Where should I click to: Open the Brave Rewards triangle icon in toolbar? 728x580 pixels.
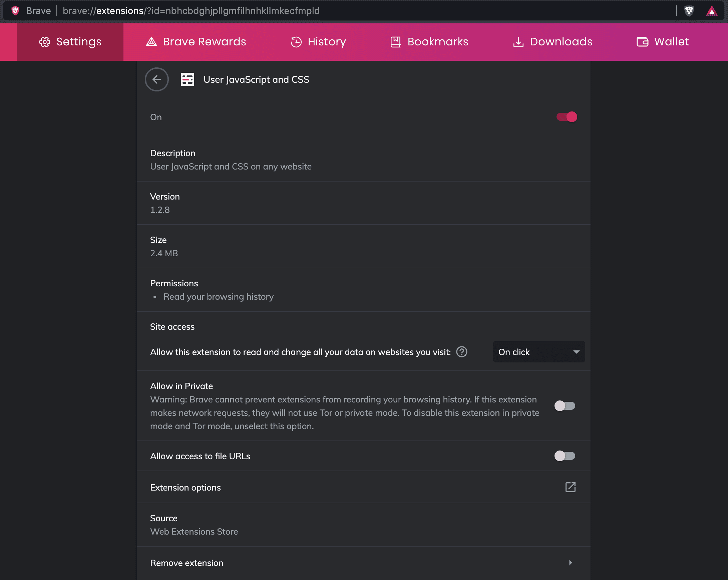[712, 11]
